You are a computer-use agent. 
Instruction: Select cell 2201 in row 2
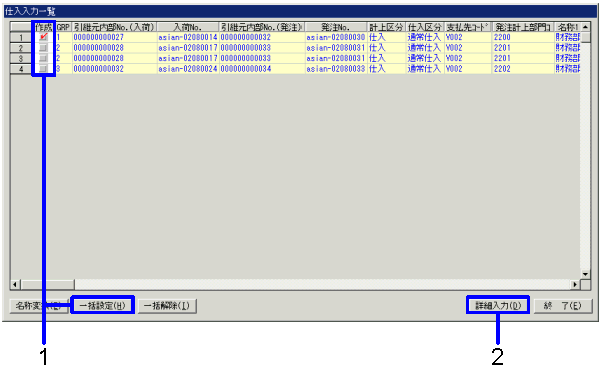pyautogui.click(x=523, y=48)
